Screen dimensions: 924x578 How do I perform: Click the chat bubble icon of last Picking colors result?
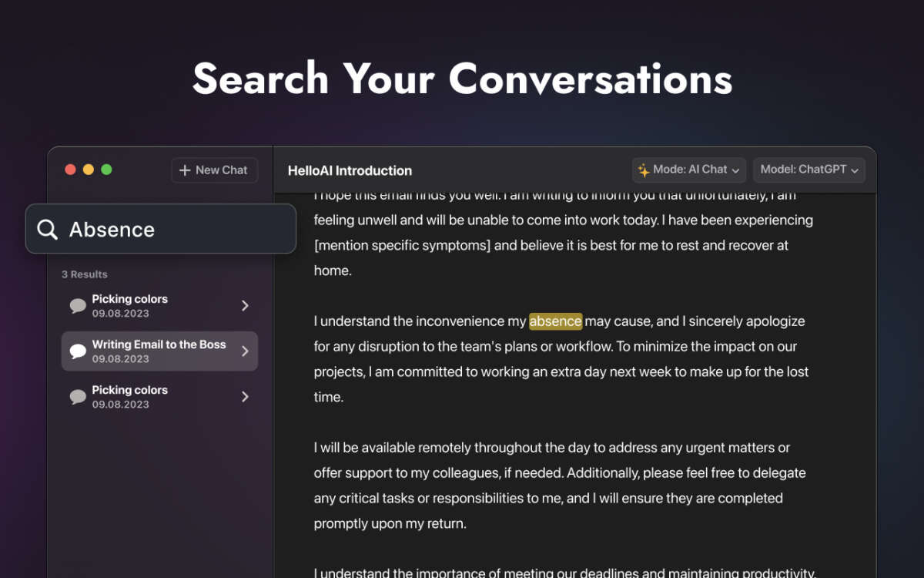tap(78, 397)
